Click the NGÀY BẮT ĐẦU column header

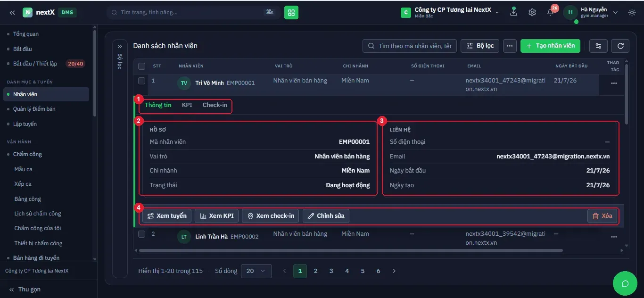(571, 66)
